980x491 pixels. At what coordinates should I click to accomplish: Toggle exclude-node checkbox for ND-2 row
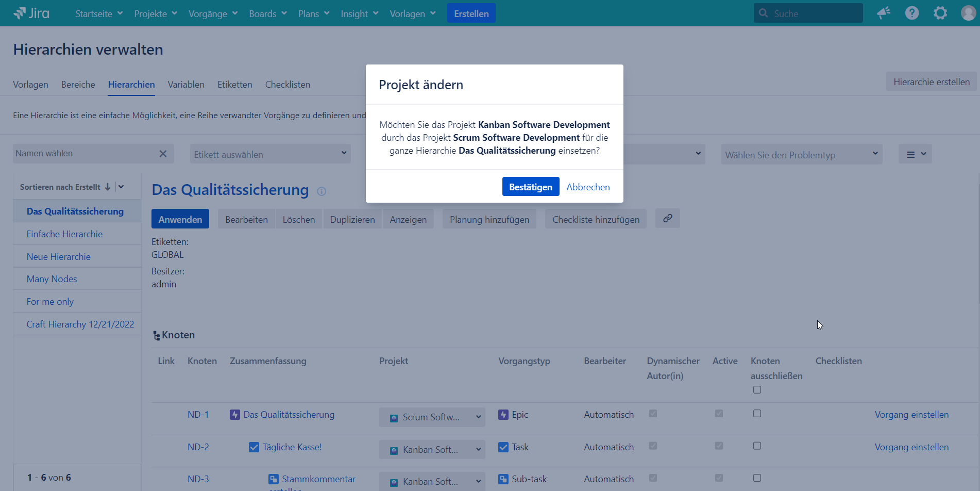coord(757,446)
